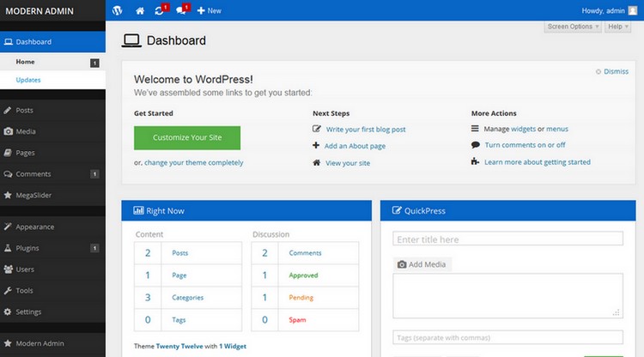Click the edit icon beside Write your first blog post
The image size is (644, 357).
click(316, 129)
